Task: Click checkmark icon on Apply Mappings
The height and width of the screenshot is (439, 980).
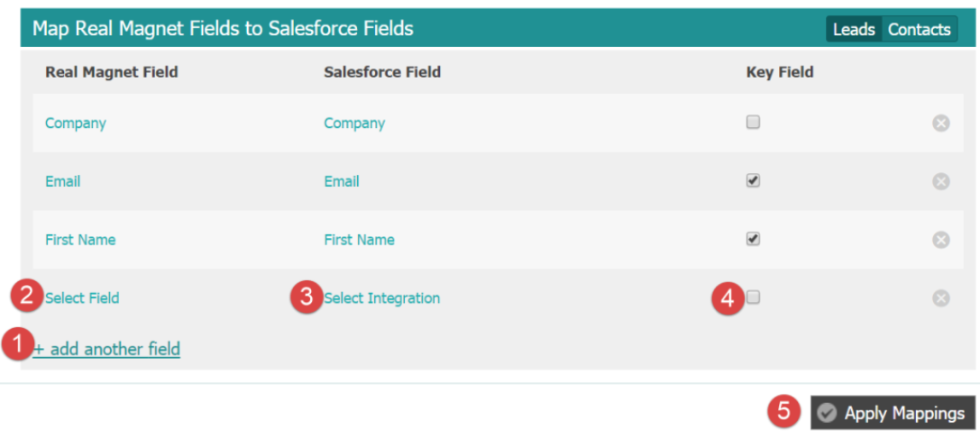Action: [x=827, y=413]
